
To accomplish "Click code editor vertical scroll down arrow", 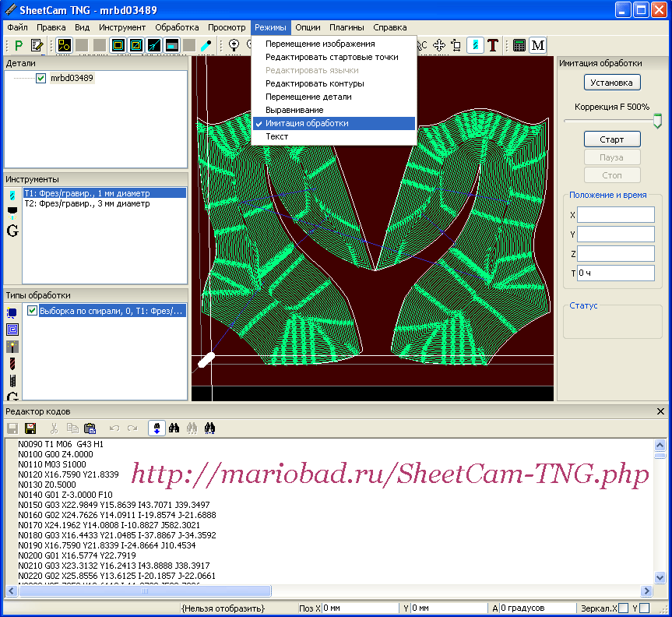I will [x=660, y=577].
